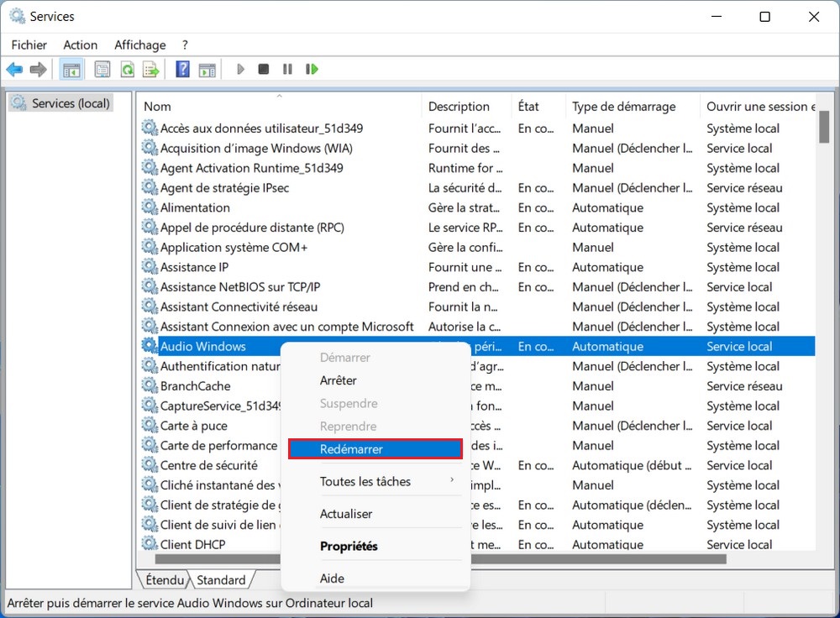Select Appel de procédure distante (RPC)
840x618 pixels.
(x=252, y=227)
